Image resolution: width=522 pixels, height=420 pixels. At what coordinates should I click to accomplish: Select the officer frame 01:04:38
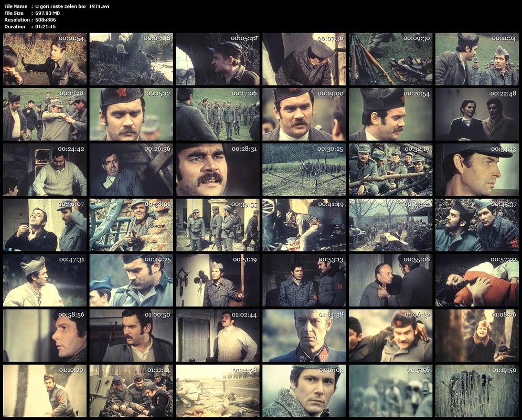[x=304, y=335]
